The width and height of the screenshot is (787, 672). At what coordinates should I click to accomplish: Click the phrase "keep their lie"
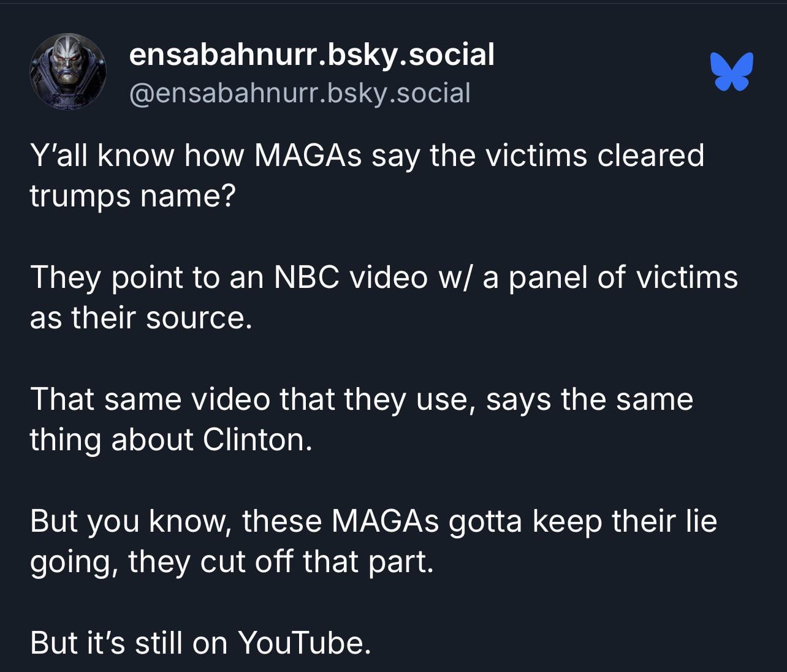(624, 521)
